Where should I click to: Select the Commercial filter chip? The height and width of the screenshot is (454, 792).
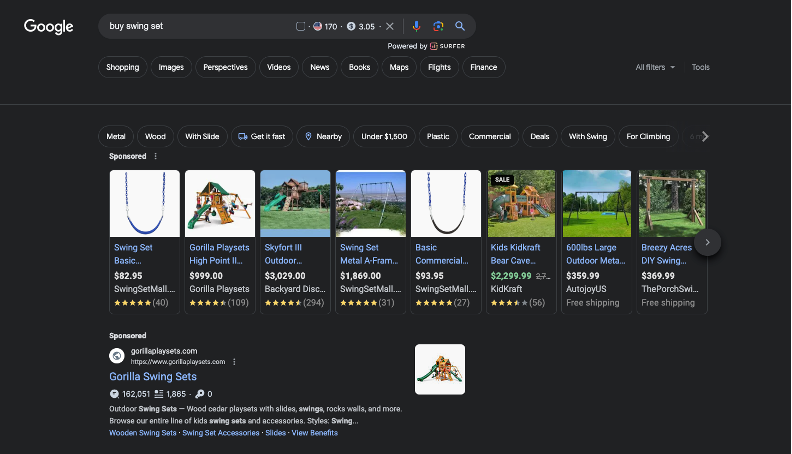click(490, 136)
